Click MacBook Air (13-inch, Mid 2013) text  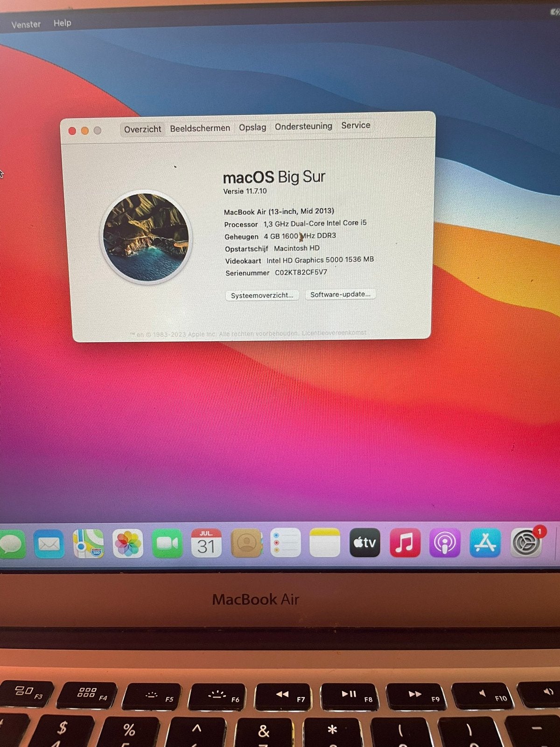(x=279, y=211)
